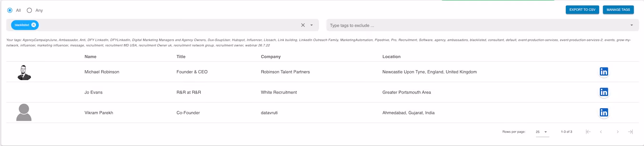Image resolution: width=644 pixels, height=146 pixels.
Task: Clear all included tags with X icon
Action: [x=303, y=25]
